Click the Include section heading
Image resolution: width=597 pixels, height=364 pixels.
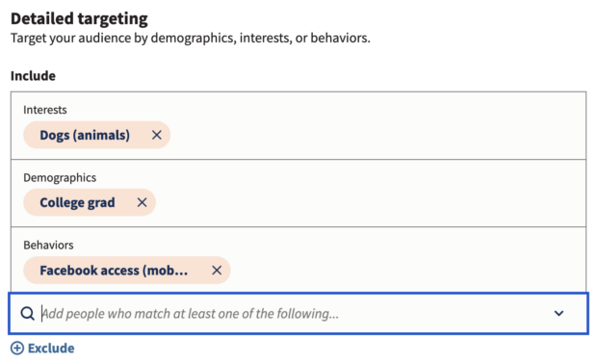[33, 76]
